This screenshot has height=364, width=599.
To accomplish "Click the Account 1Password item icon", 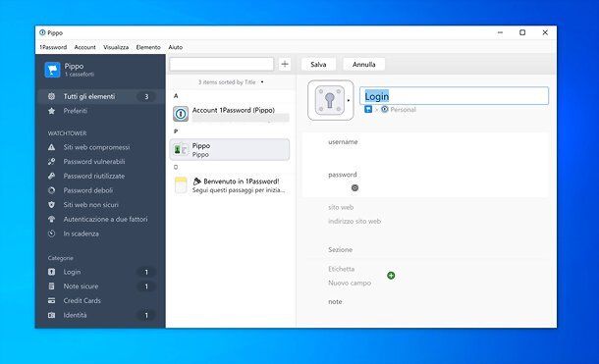I will pos(181,114).
